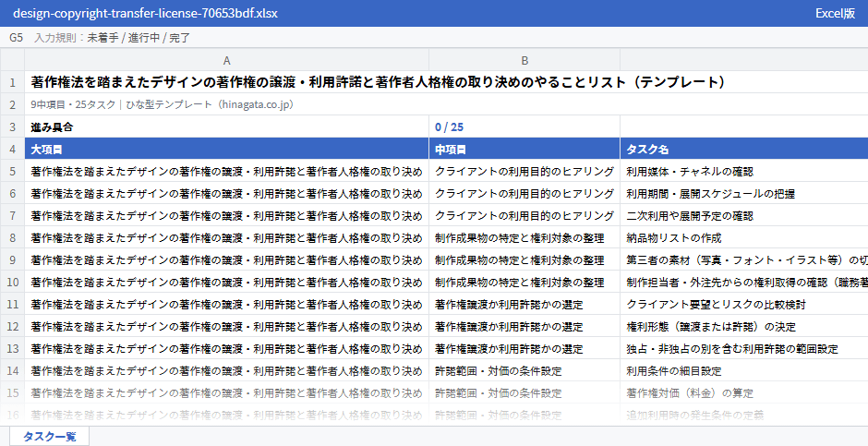Click the Excel版 link in header

(x=835, y=13)
